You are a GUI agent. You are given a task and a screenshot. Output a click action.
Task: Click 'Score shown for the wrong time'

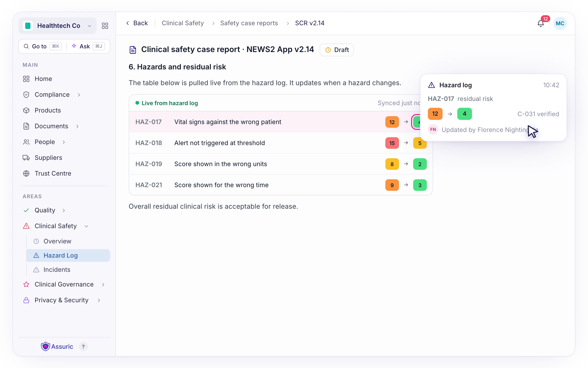pos(221,185)
